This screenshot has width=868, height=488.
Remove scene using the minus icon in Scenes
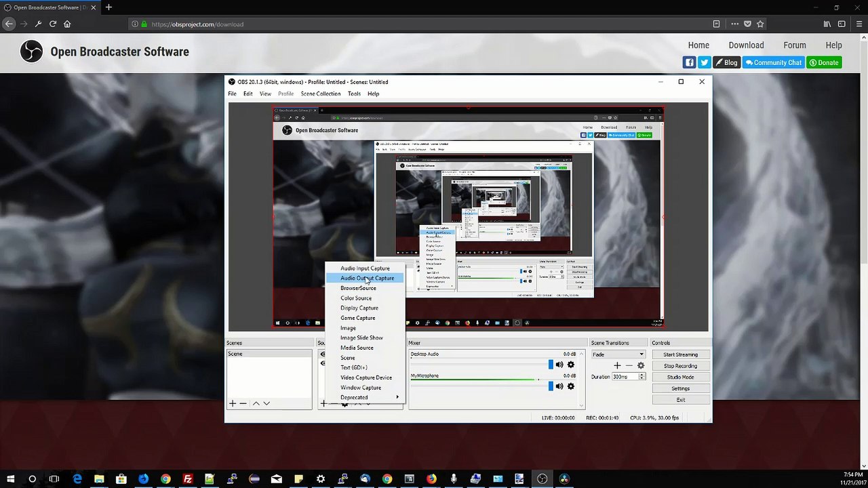pyautogui.click(x=243, y=403)
